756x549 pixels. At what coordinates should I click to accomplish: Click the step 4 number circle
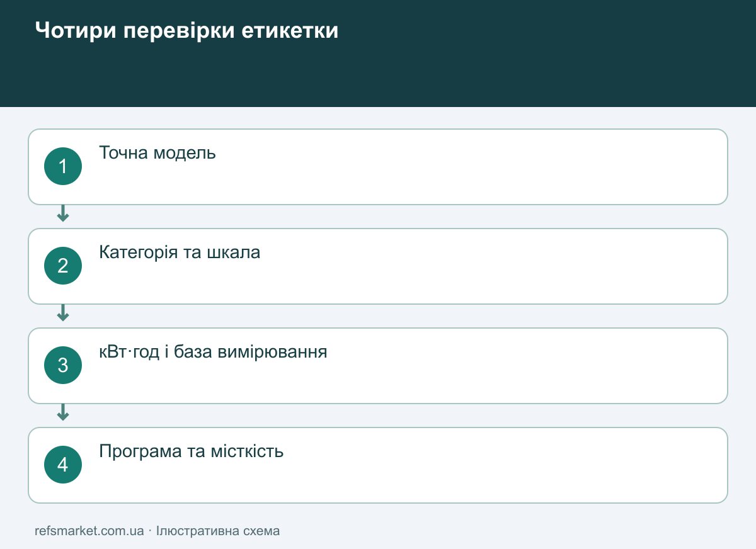click(x=63, y=465)
